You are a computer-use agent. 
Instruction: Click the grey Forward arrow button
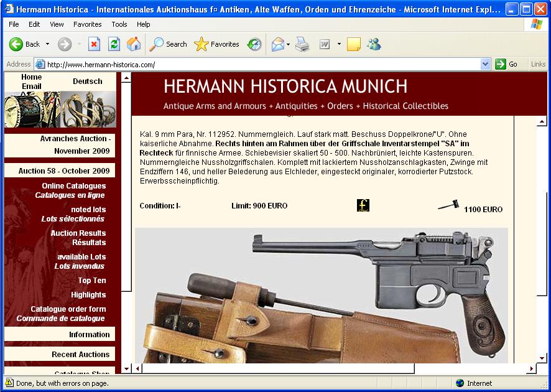tap(65, 44)
